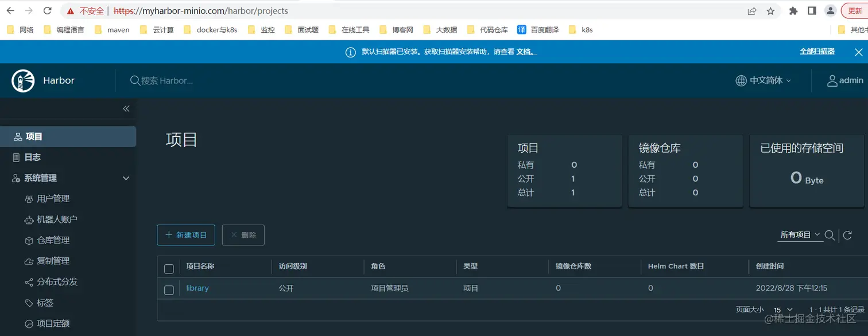This screenshot has width=868, height=336.
Task: Check the checkbox on the library row
Action: [168, 291]
